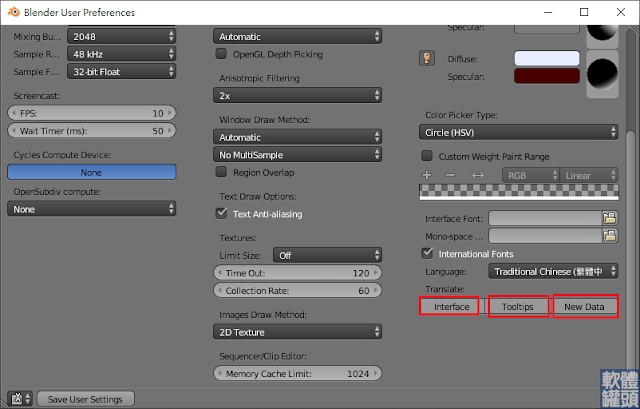Viewport: 640px width, 409px height.
Task: Open Color Picker Type Circle (HSV) dropdown
Action: [518, 132]
